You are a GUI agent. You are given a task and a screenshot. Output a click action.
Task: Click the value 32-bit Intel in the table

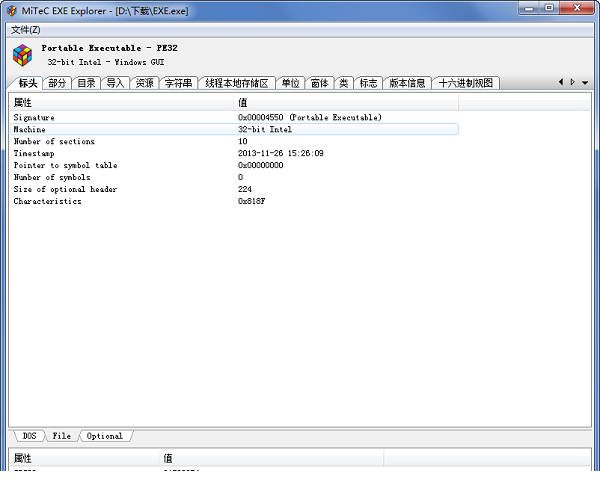(x=265, y=129)
